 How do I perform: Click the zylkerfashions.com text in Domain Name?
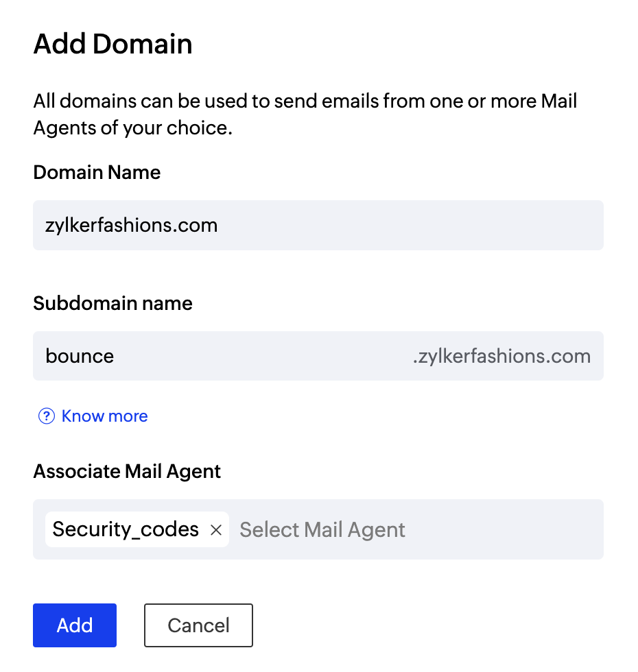pos(131,225)
